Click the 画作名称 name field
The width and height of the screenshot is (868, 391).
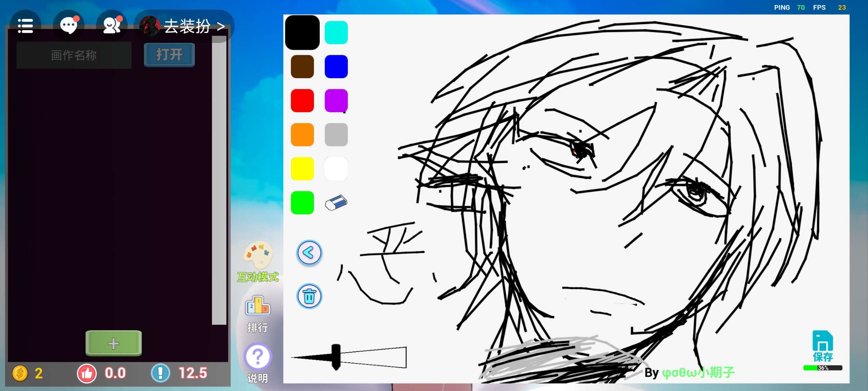(74, 55)
